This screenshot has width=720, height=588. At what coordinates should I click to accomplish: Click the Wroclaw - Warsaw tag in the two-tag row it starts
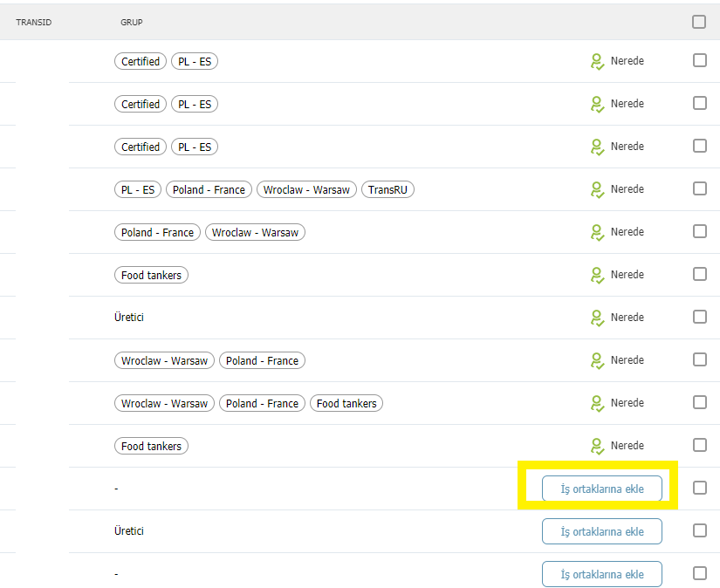pyautogui.click(x=164, y=360)
